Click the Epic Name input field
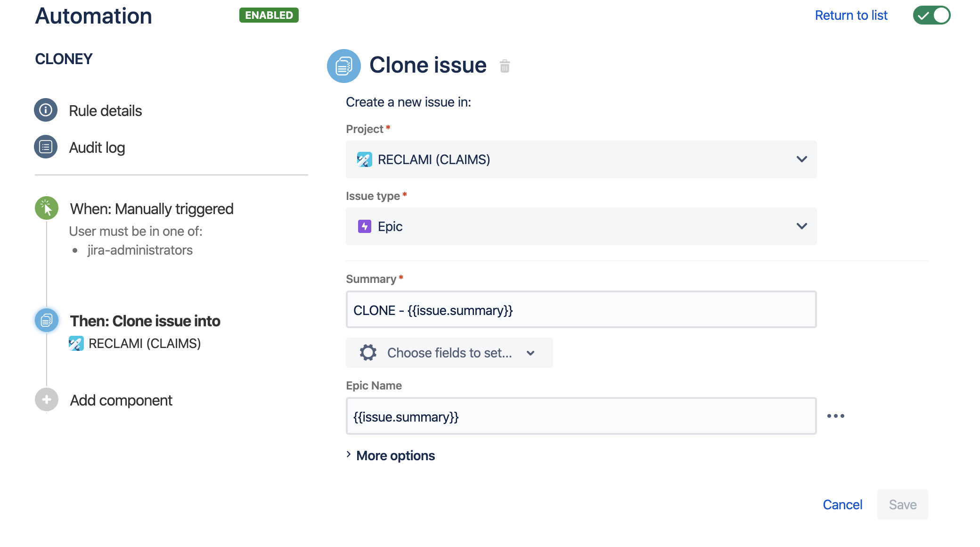This screenshot has height=547, width=980. pos(581,416)
